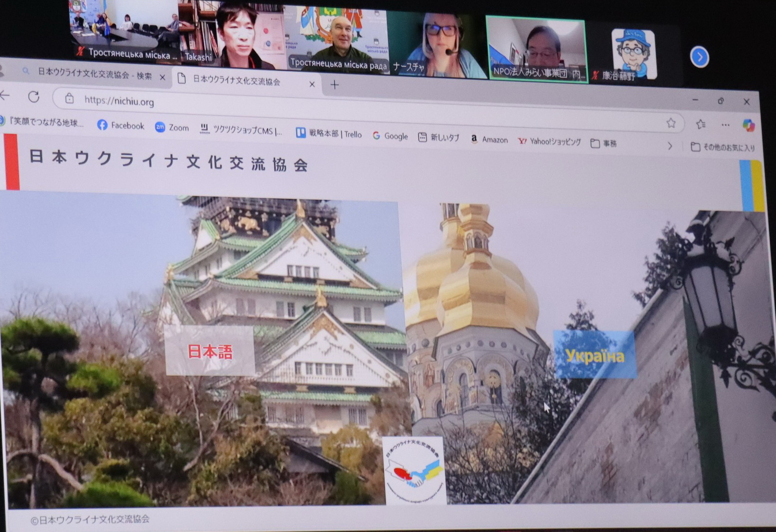
Task: Click the ©日本ウクライナ文化交流協会 footer text
Action: point(90,519)
